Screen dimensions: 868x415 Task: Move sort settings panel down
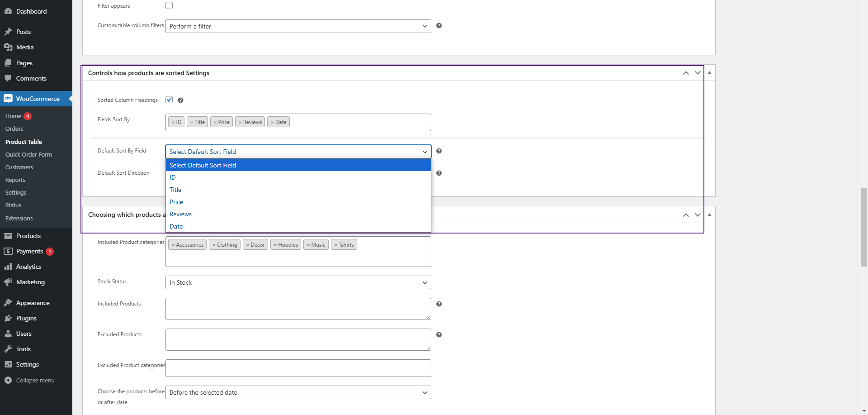click(x=698, y=73)
